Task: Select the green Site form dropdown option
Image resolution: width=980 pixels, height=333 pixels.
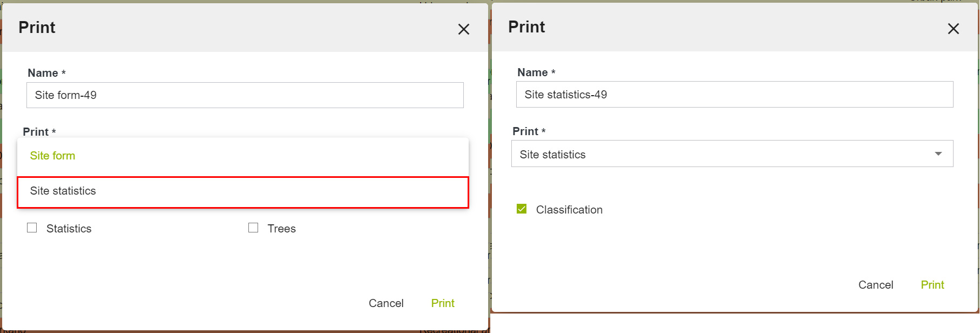Action: [x=53, y=156]
